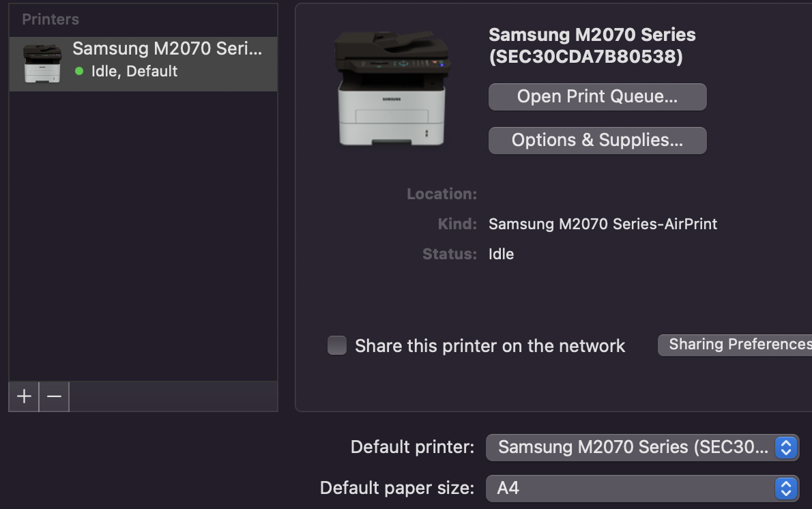Click the empty area of Printers list

[143, 235]
